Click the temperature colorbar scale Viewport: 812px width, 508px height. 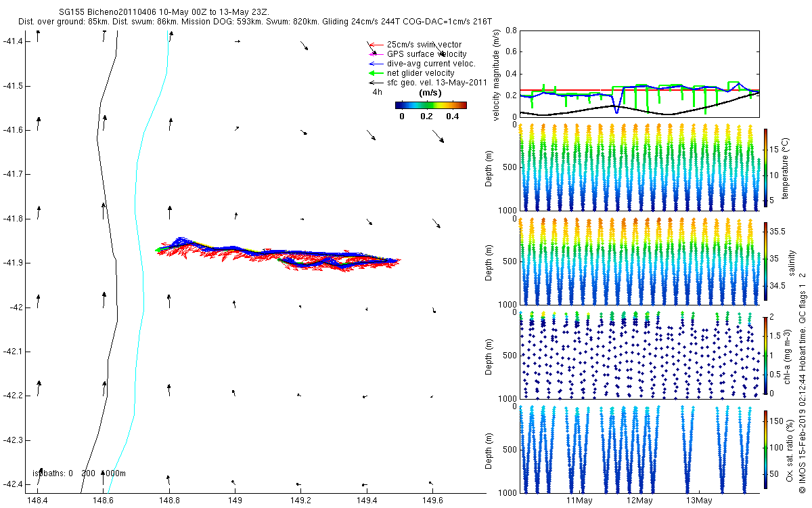click(x=765, y=167)
